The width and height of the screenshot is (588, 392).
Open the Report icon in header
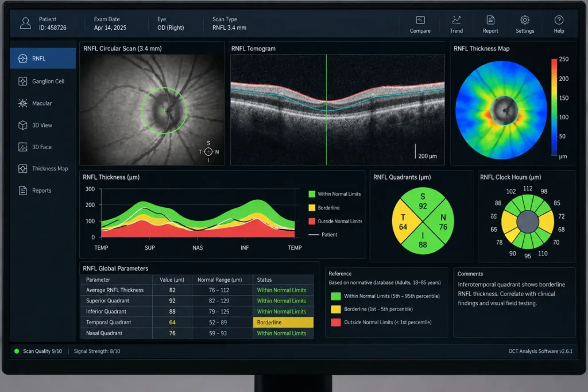tap(490, 20)
